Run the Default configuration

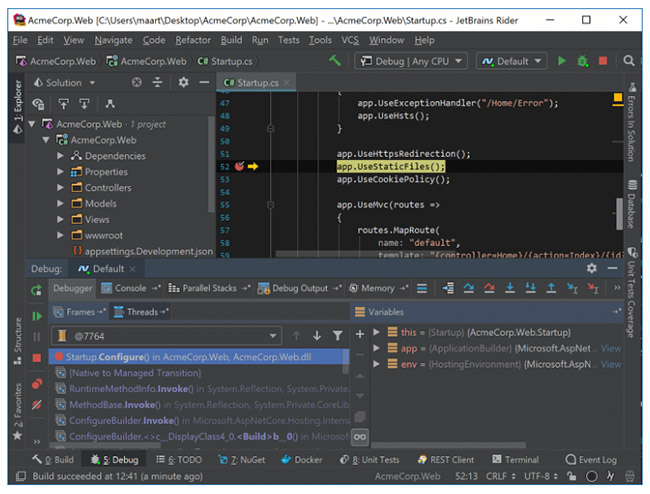coord(562,61)
